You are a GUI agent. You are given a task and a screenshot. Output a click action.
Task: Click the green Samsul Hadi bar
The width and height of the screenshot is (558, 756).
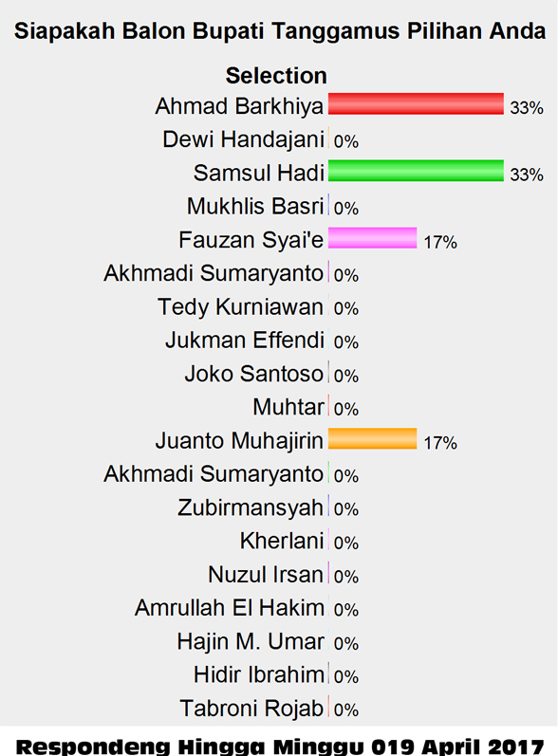pos(416,171)
